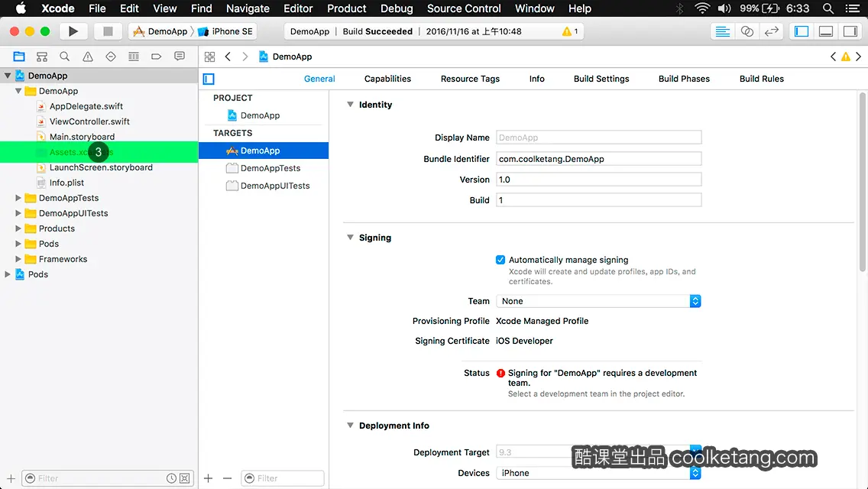Switch to the Capabilities tab

[387, 79]
